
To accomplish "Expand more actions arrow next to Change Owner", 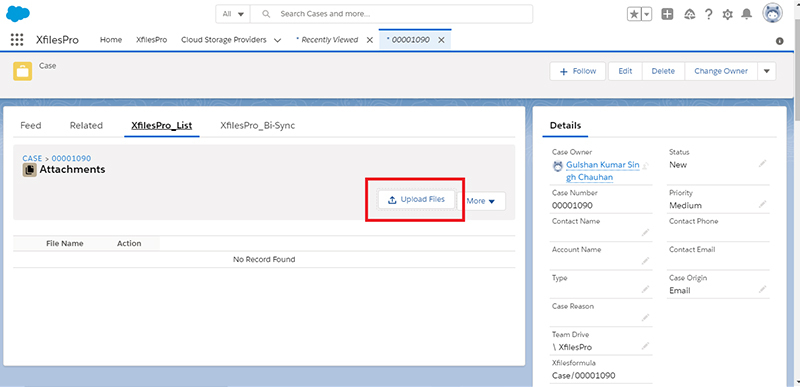I will click(x=766, y=71).
